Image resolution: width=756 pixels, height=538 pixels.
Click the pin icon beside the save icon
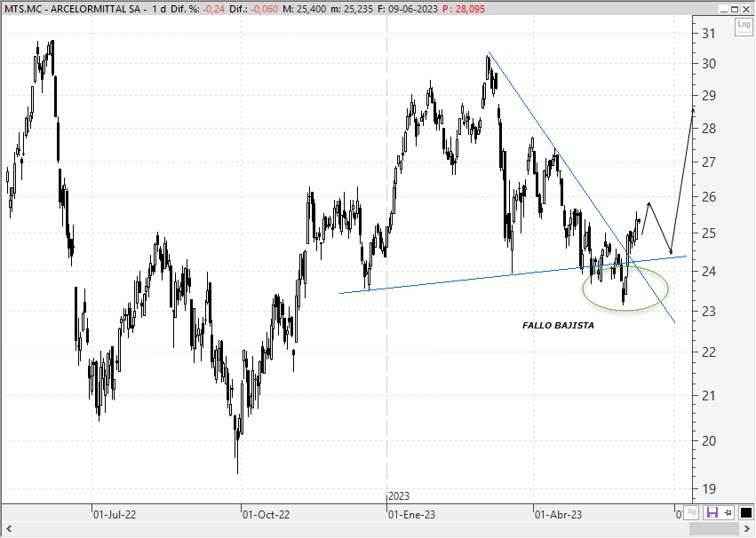(728, 512)
